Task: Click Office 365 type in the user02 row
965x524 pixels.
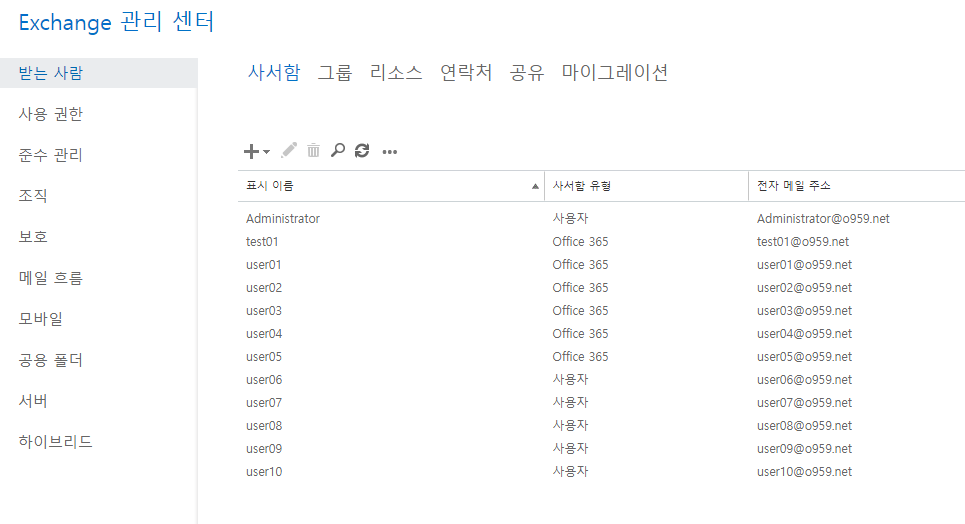Action: 580,288
